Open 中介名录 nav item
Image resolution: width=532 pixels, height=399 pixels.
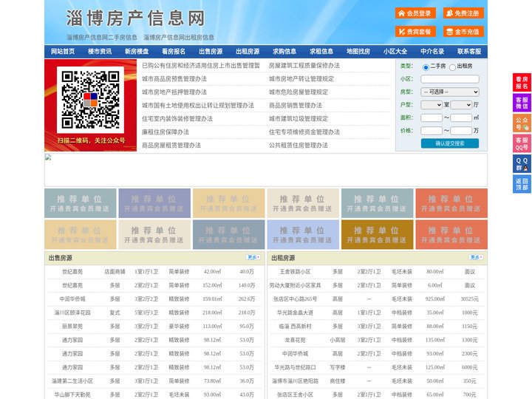[x=432, y=52]
